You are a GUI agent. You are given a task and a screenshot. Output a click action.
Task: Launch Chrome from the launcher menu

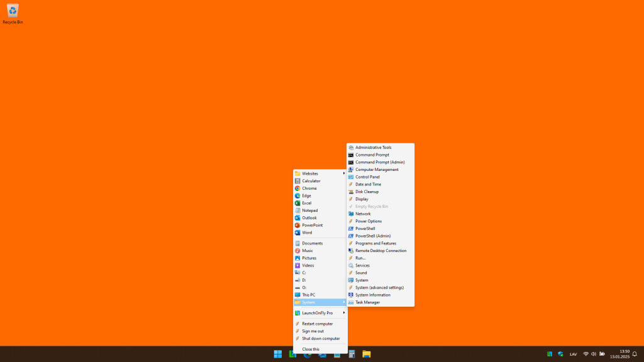pos(309,189)
